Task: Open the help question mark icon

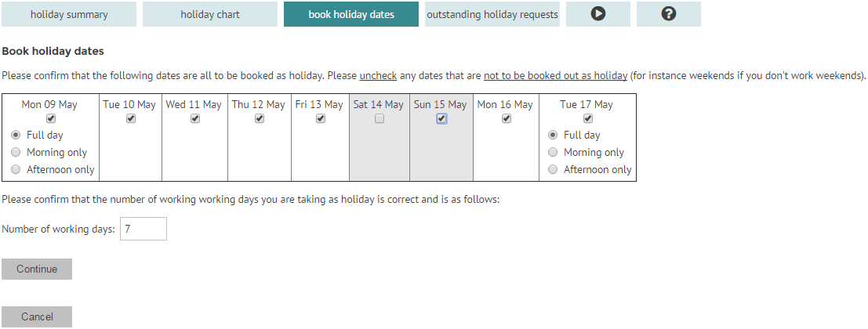Action: coord(669,14)
